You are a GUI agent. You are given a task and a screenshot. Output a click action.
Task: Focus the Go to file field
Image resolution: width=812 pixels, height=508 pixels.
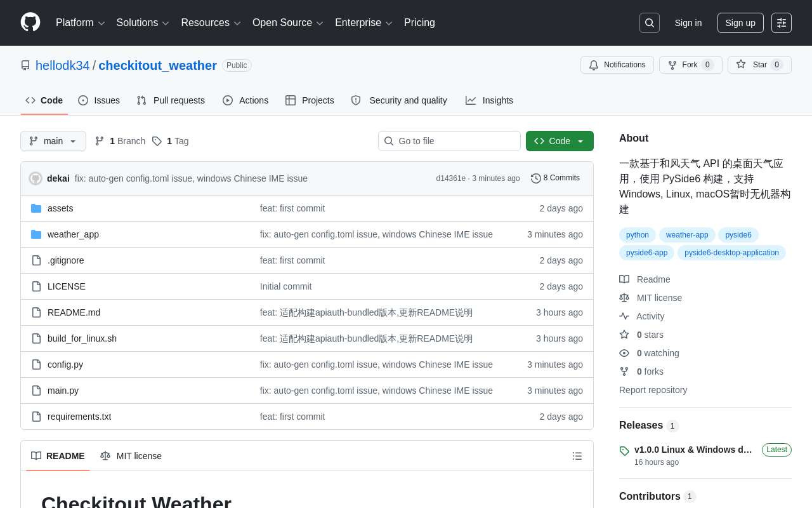(449, 141)
